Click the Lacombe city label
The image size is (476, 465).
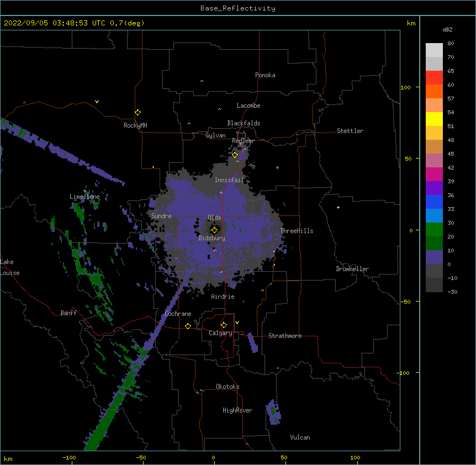point(248,105)
